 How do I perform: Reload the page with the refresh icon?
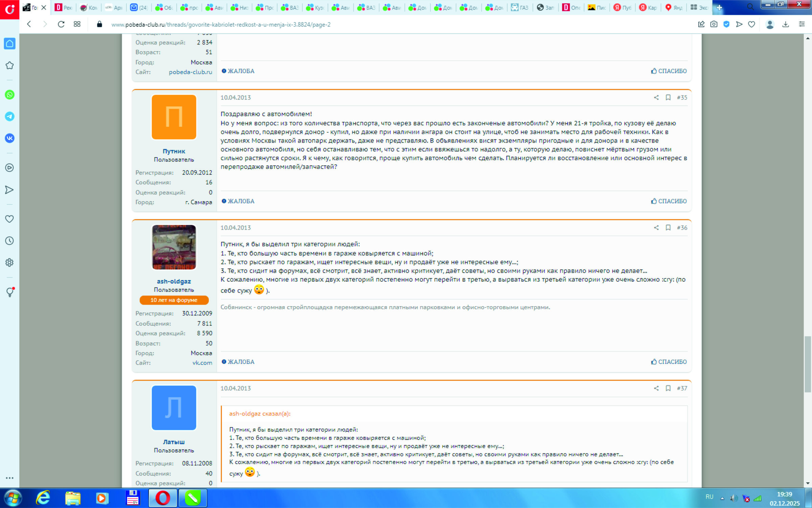click(61, 24)
